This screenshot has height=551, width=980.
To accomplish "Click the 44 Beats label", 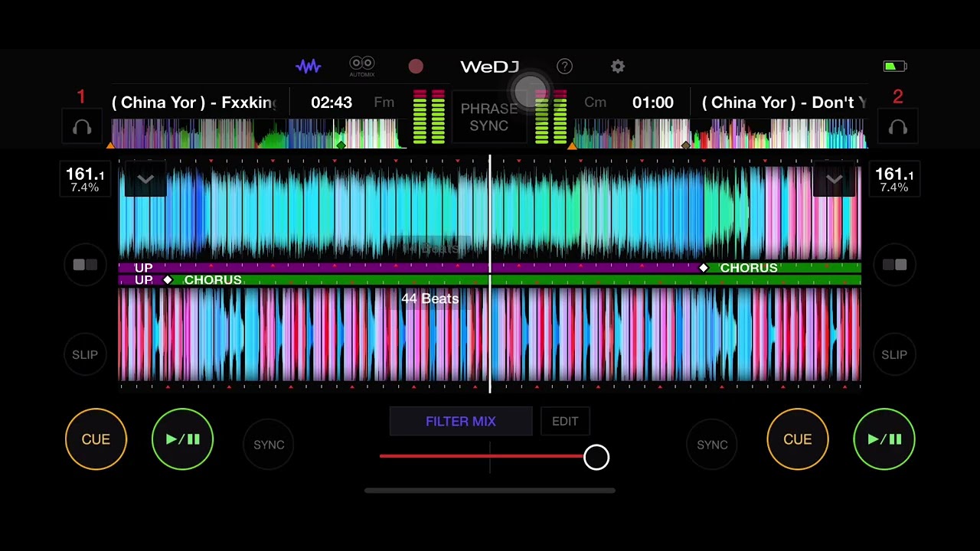I will tap(430, 298).
